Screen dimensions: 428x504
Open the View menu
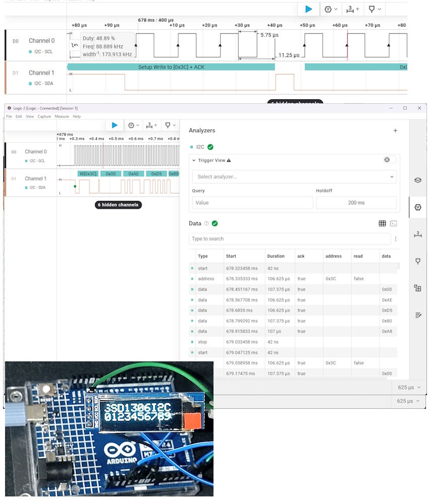[30, 116]
